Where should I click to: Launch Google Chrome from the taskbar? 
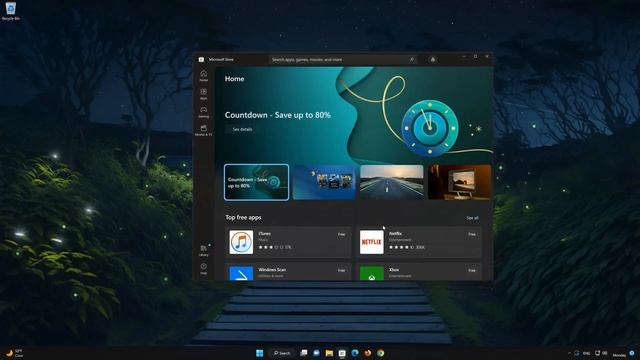pyautogui.click(x=380, y=353)
